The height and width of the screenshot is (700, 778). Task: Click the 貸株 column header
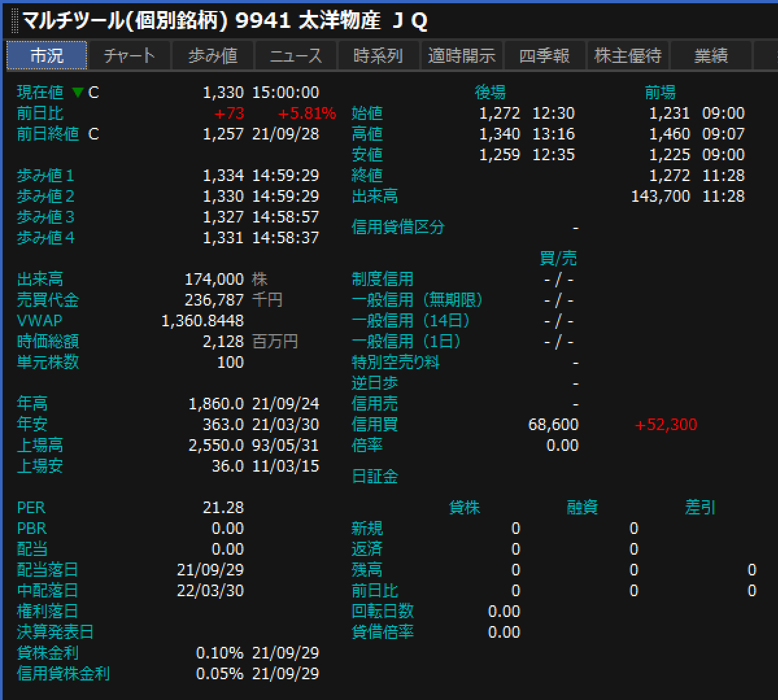pyautogui.click(x=464, y=508)
